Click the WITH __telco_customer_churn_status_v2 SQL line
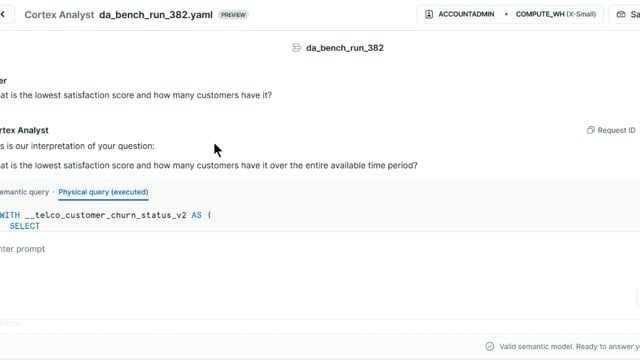This screenshot has width=640, height=360. coord(106,215)
